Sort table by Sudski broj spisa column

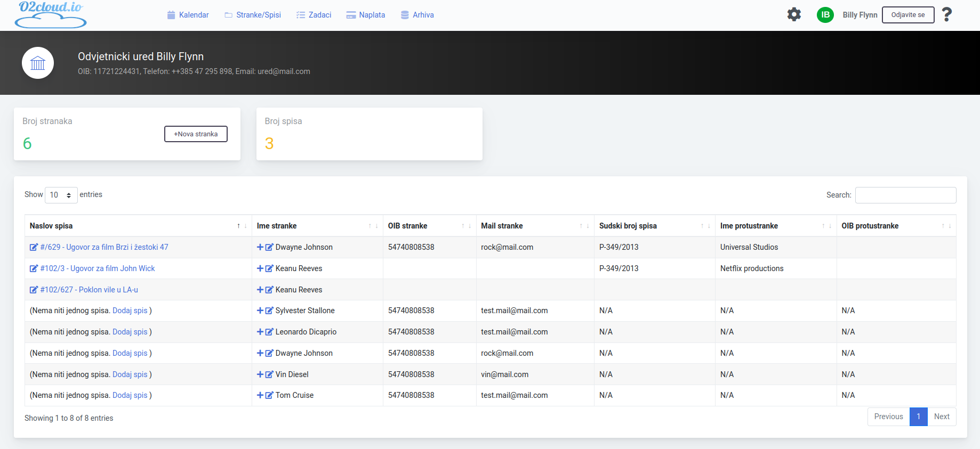pyautogui.click(x=654, y=226)
